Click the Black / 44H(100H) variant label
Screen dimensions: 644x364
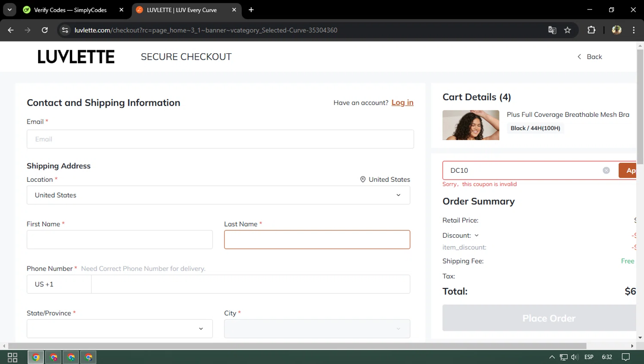[535, 128]
